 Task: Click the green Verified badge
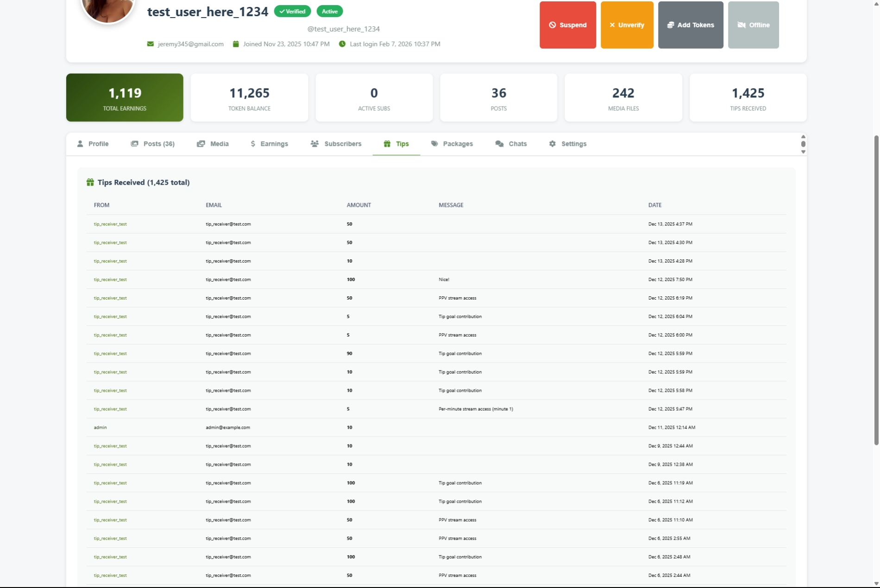pos(292,12)
